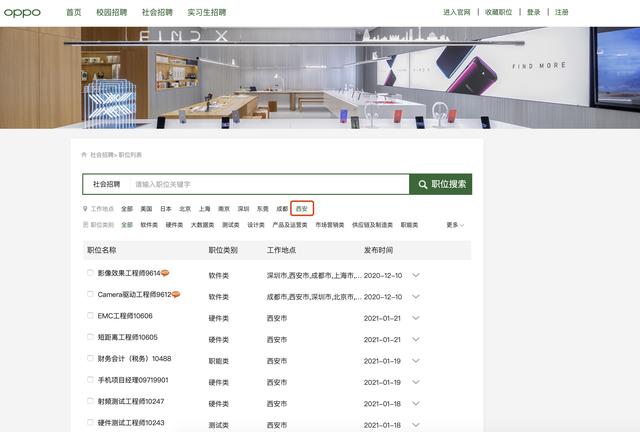Filter job category by 职能类
The image size is (640, 432).
point(409,225)
